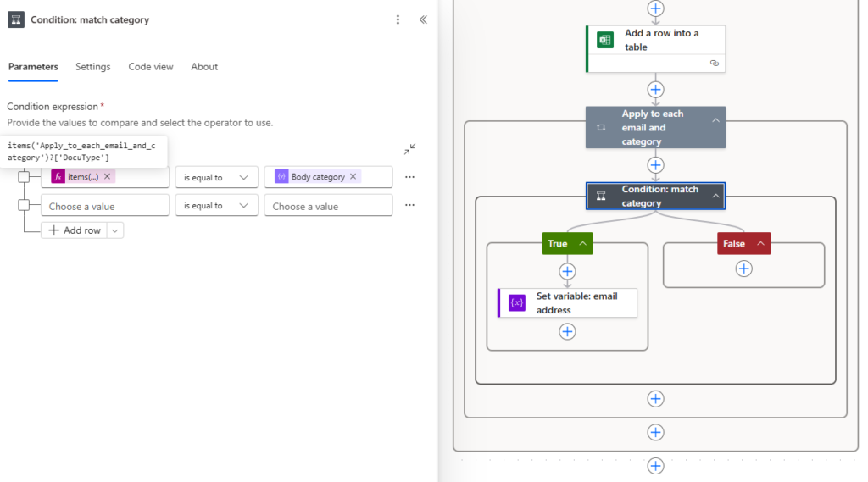This screenshot has width=868, height=482.
Task: Open ellipsis menu for the first condition row
Action: [x=409, y=177]
